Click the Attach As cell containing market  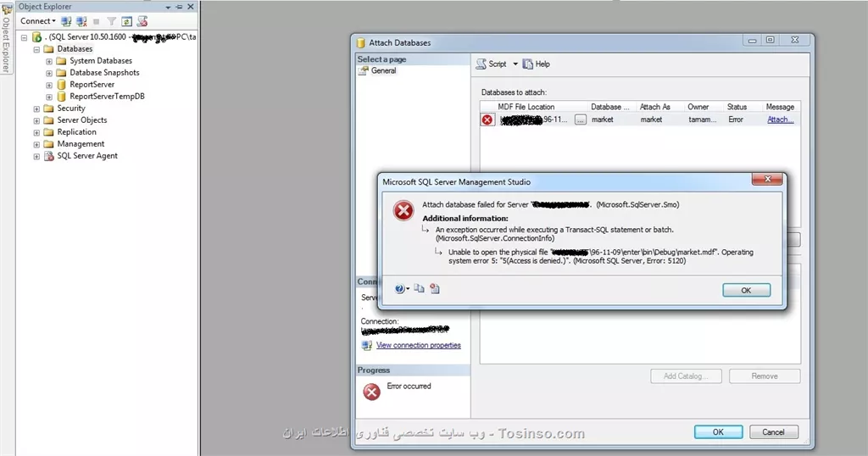[x=651, y=120]
